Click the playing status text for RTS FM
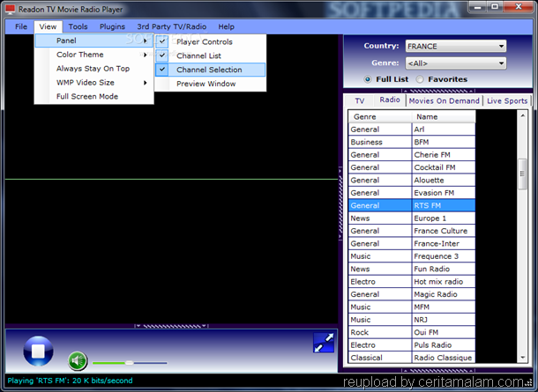Screen dimensions: 538x392 70,381
